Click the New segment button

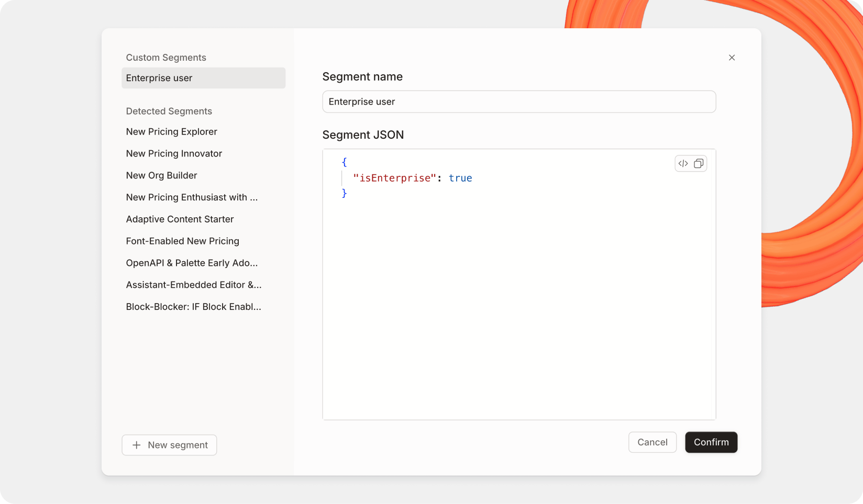pyautogui.click(x=169, y=445)
